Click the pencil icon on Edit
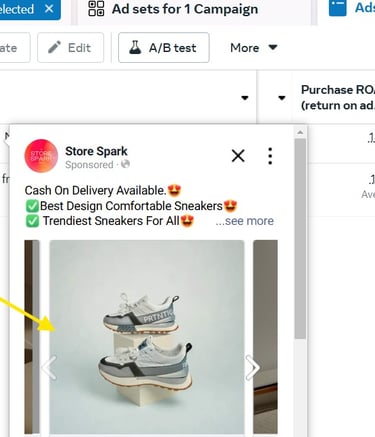The height and width of the screenshot is (437, 375). tap(55, 48)
